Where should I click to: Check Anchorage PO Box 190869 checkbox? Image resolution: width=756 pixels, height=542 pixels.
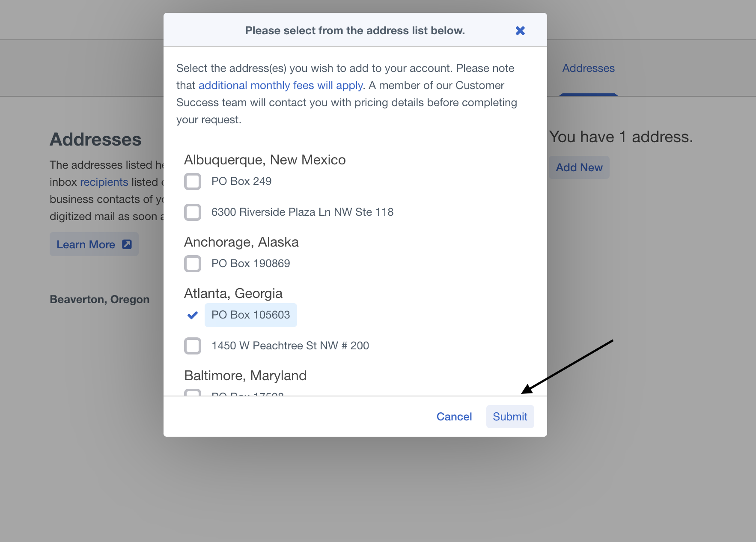(193, 264)
